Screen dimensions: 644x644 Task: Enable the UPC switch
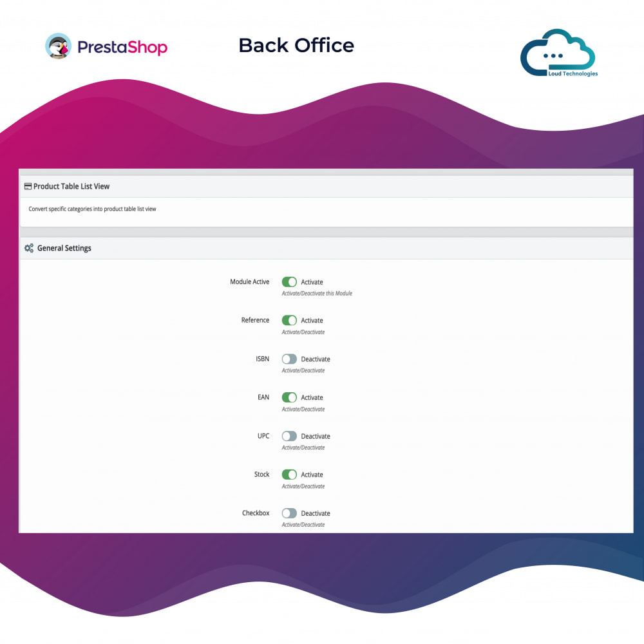coord(289,436)
